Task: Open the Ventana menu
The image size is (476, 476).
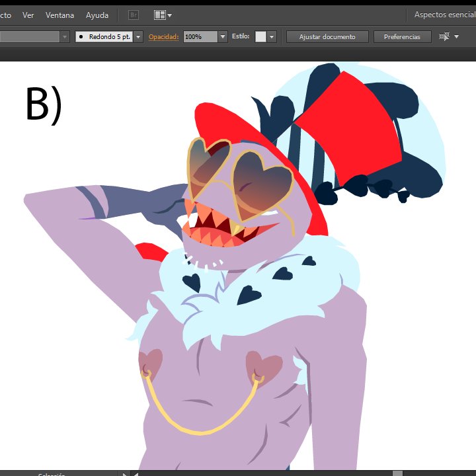Action: pyautogui.click(x=59, y=15)
